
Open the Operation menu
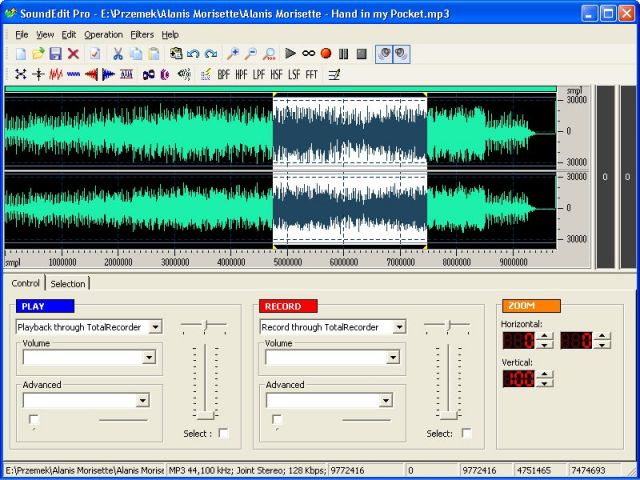point(104,35)
